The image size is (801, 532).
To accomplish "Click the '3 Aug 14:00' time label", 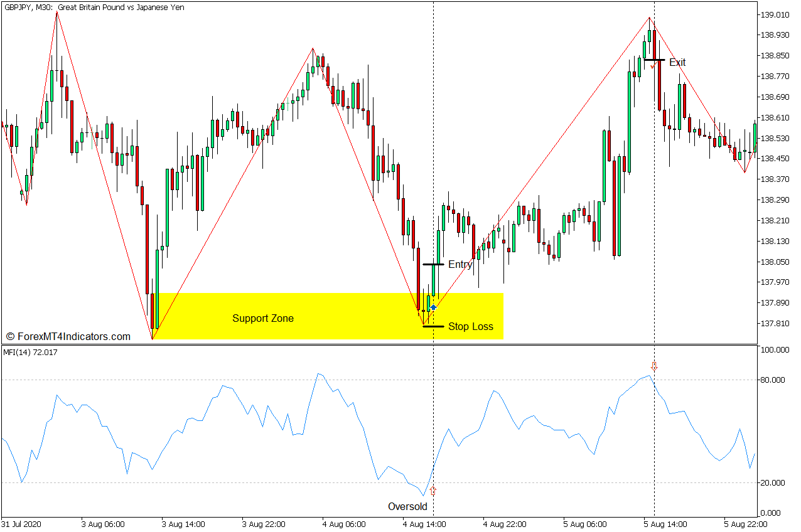I will click(x=183, y=524).
